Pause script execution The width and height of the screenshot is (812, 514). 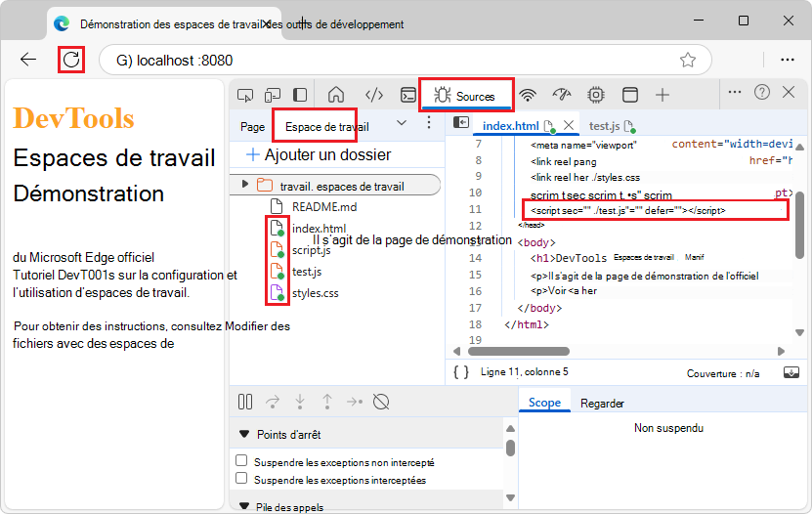point(245,402)
